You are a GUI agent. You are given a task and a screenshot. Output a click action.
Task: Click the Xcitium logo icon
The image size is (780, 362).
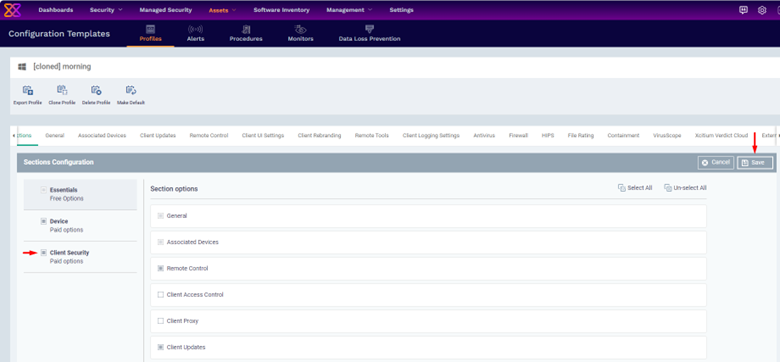[12, 10]
